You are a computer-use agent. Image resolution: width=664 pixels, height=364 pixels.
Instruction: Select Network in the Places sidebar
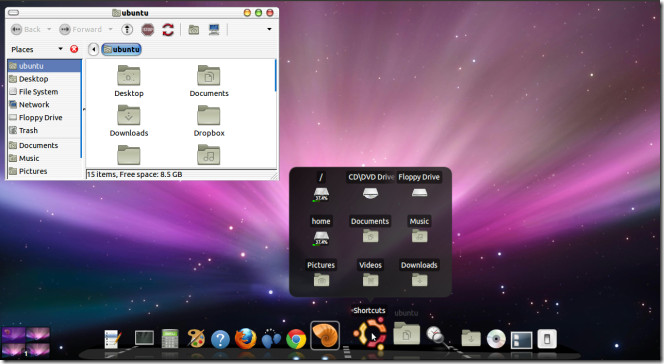coord(44,105)
